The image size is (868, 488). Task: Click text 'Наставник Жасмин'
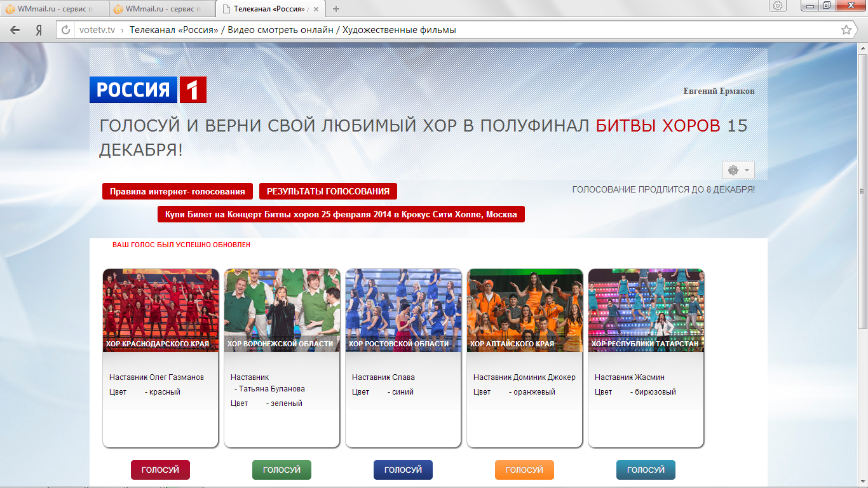(630, 377)
